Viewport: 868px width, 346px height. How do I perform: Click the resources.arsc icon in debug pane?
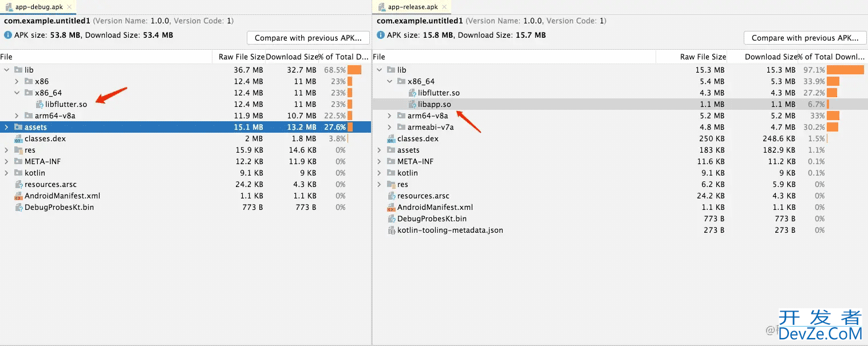pos(18,184)
